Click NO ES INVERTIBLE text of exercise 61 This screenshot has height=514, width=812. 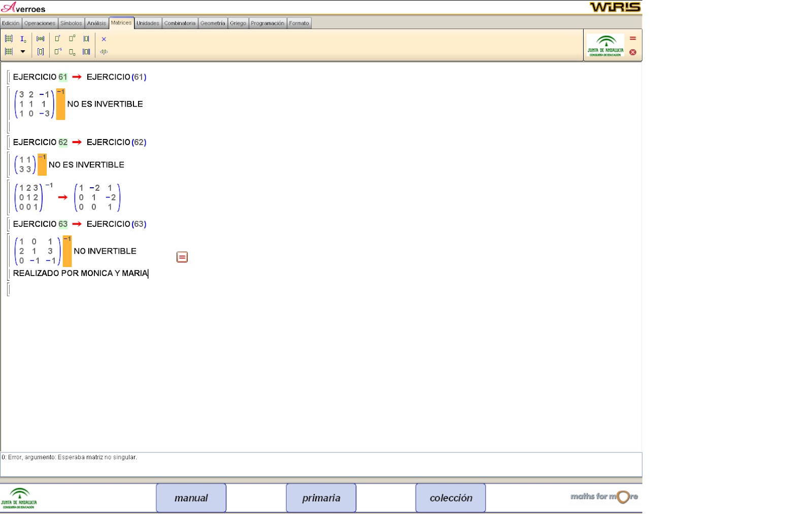coord(105,104)
